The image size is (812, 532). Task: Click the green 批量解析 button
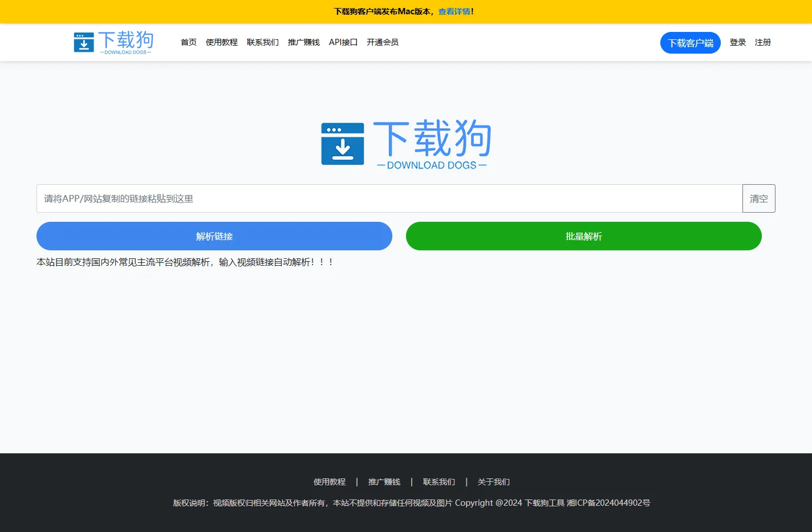point(584,236)
